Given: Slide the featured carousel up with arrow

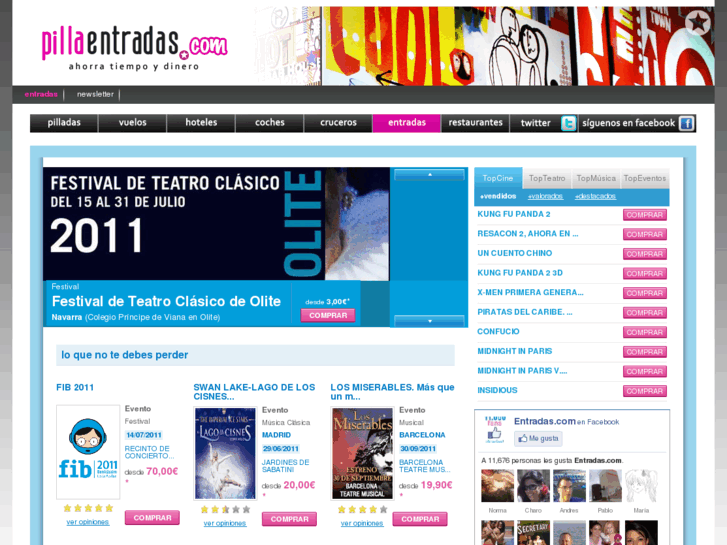Looking at the screenshot, I should pos(429,174).
